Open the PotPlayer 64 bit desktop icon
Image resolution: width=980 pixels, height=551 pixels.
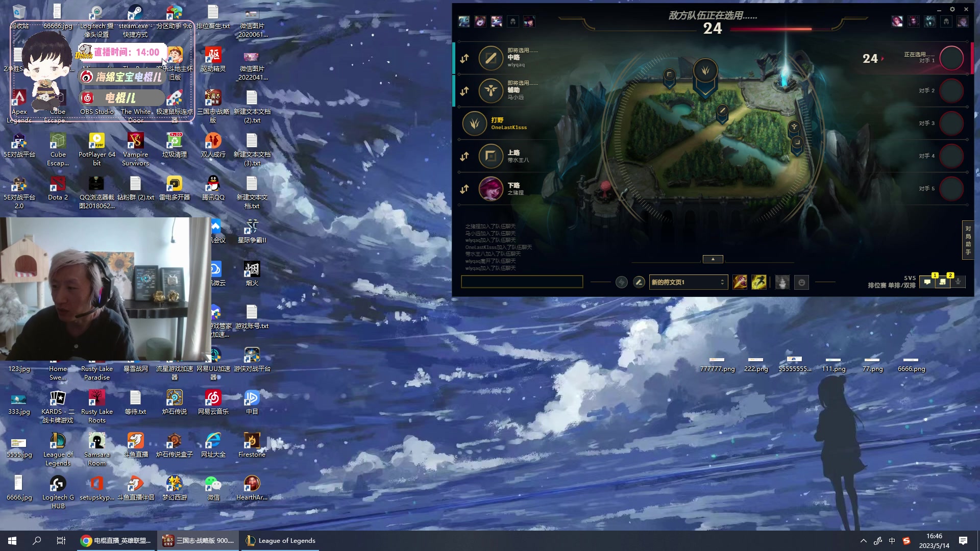coord(96,149)
